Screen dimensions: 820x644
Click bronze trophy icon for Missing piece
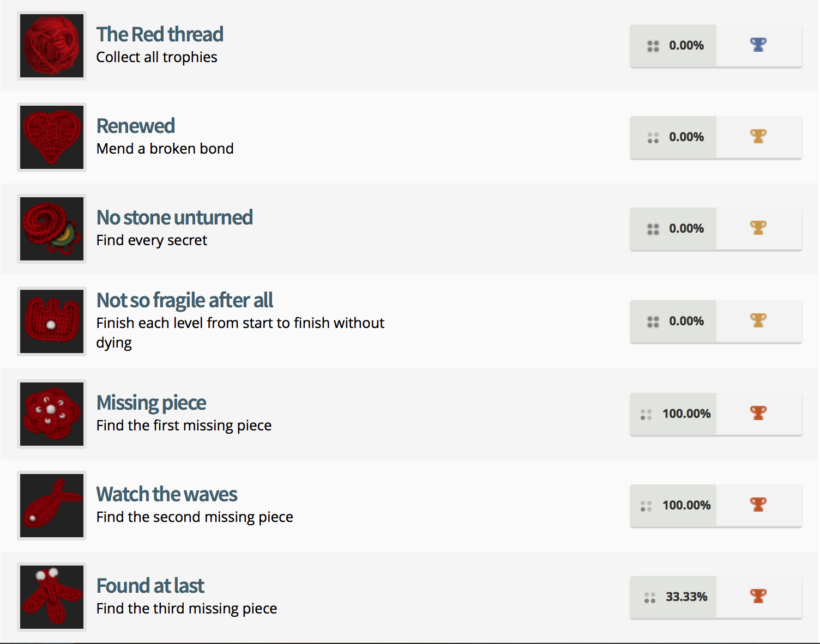point(758,413)
